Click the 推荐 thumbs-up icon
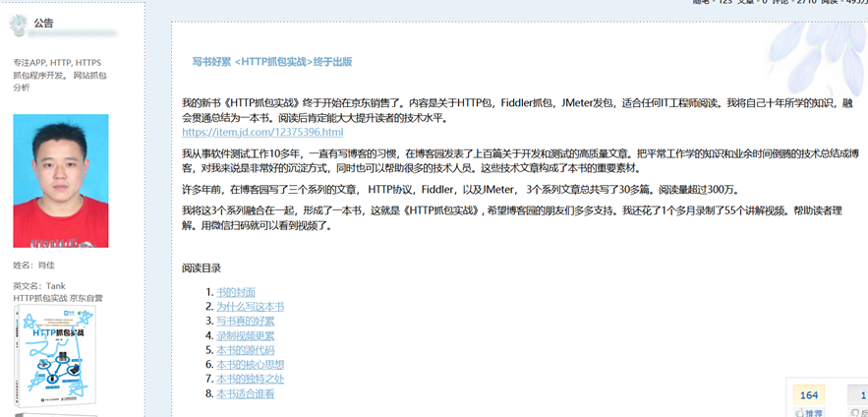The height and width of the screenshot is (417, 868). point(799,412)
